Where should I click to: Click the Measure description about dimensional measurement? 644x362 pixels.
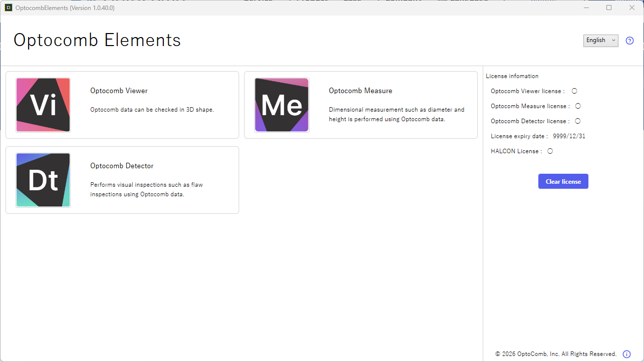point(396,114)
